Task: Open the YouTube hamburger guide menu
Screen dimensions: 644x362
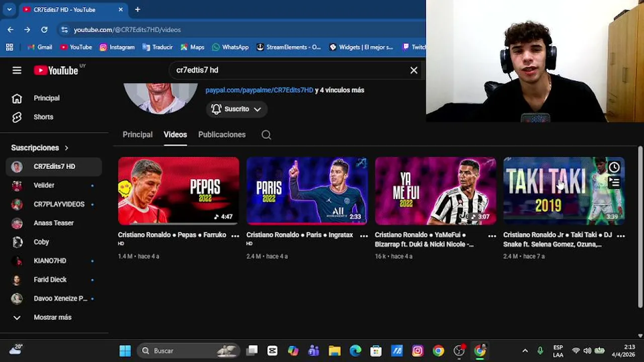Action: tap(17, 70)
